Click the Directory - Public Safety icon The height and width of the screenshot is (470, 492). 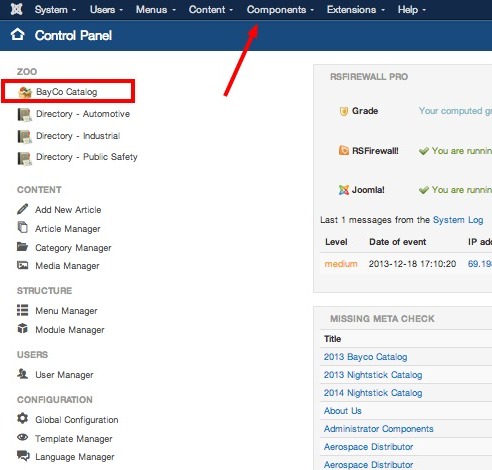pyautogui.click(x=25, y=158)
